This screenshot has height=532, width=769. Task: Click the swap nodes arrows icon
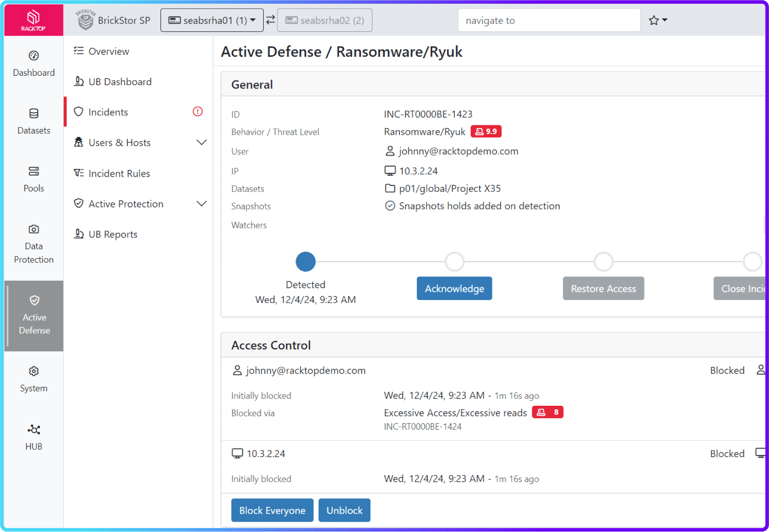click(x=270, y=20)
